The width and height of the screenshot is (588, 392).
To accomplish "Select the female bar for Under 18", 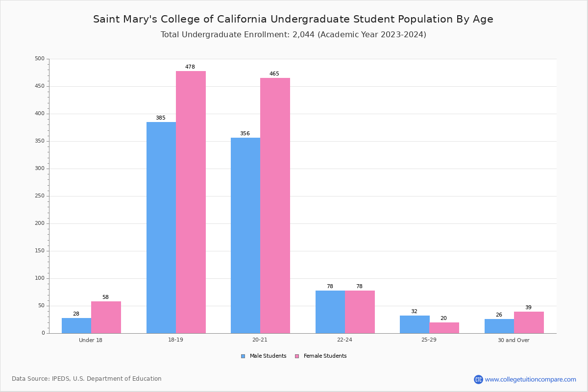I will pos(106,317).
